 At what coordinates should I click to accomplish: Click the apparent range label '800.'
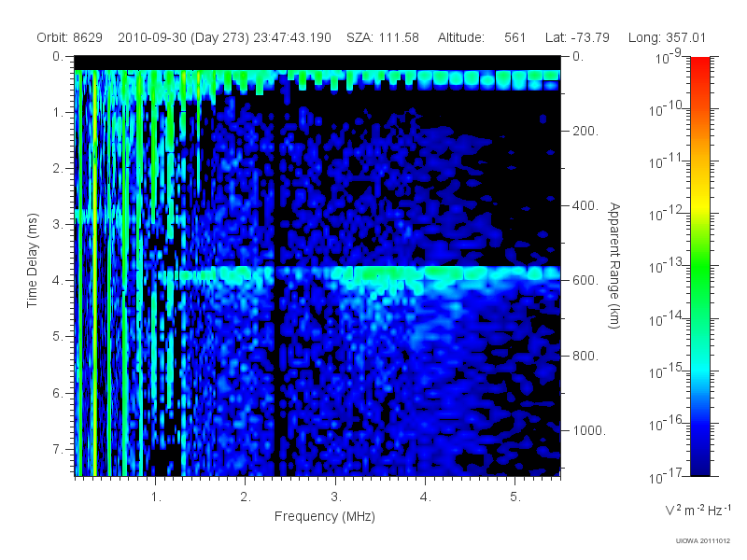[x=585, y=356]
